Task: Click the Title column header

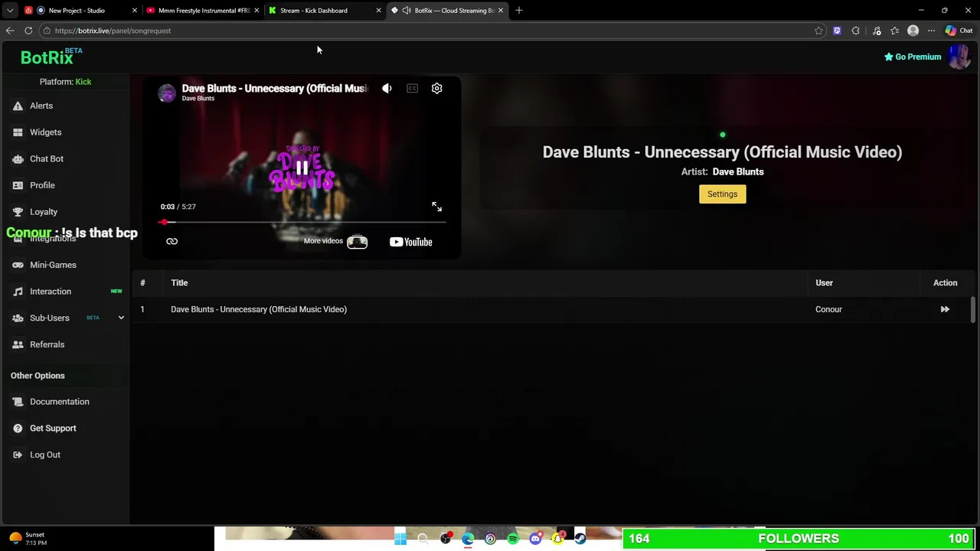Action: 179,283
